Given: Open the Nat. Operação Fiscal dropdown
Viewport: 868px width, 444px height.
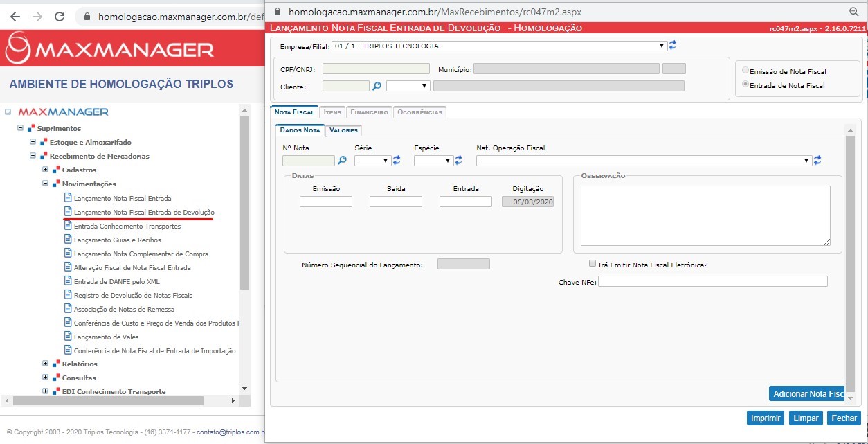Looking at the screenshot, I should (644, 161).
